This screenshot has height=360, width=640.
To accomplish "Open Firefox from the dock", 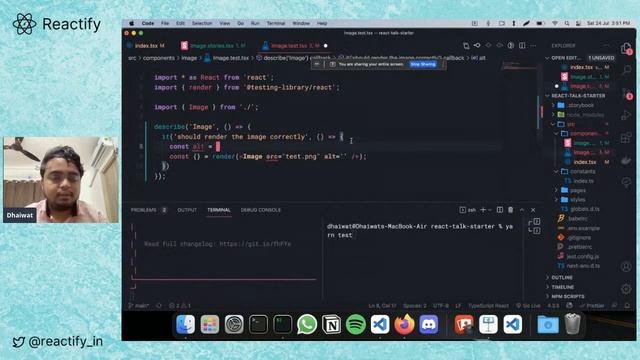I will 404,324.
